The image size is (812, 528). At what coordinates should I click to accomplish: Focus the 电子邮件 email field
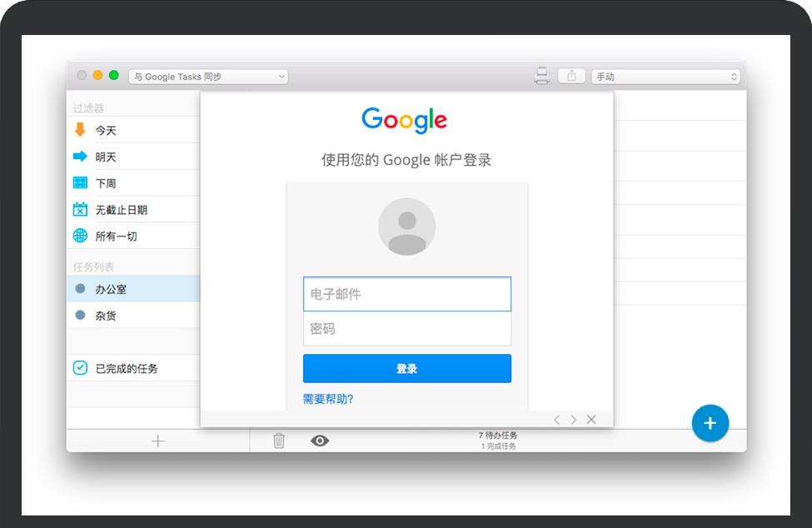[x=407, y=294]
